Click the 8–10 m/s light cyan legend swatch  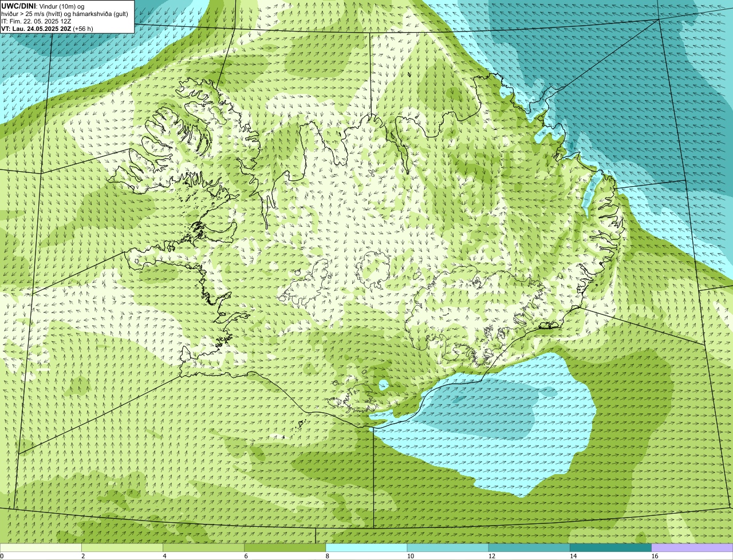pos(366,547)
